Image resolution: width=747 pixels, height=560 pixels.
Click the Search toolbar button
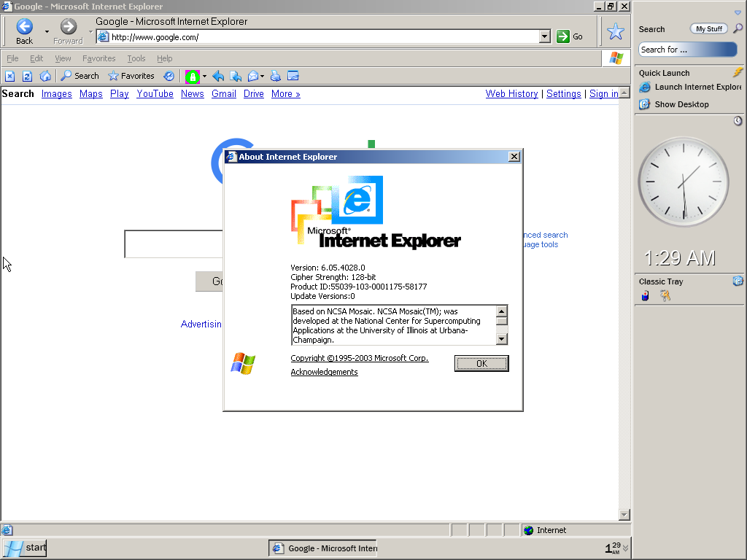click(80, 76)
